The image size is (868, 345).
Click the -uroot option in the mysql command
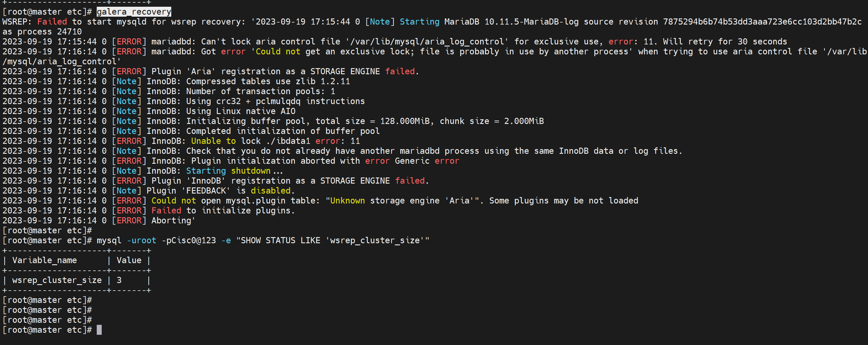[141, 240]
